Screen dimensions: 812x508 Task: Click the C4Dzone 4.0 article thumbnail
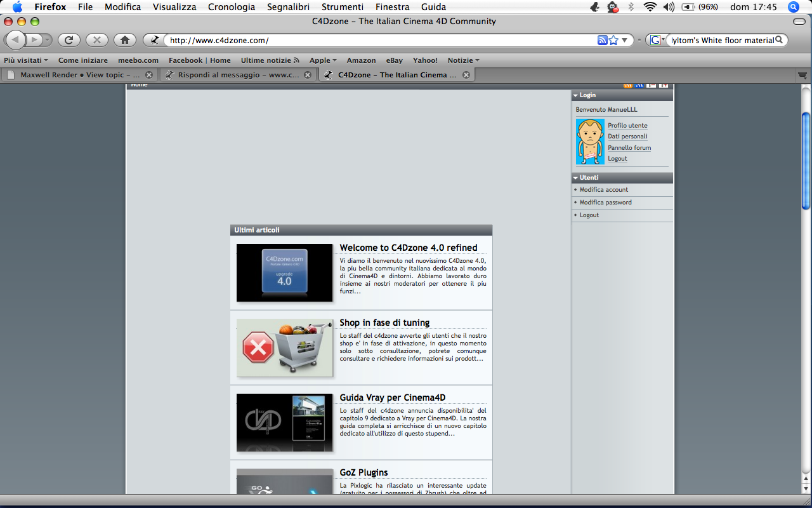(284, 272)
